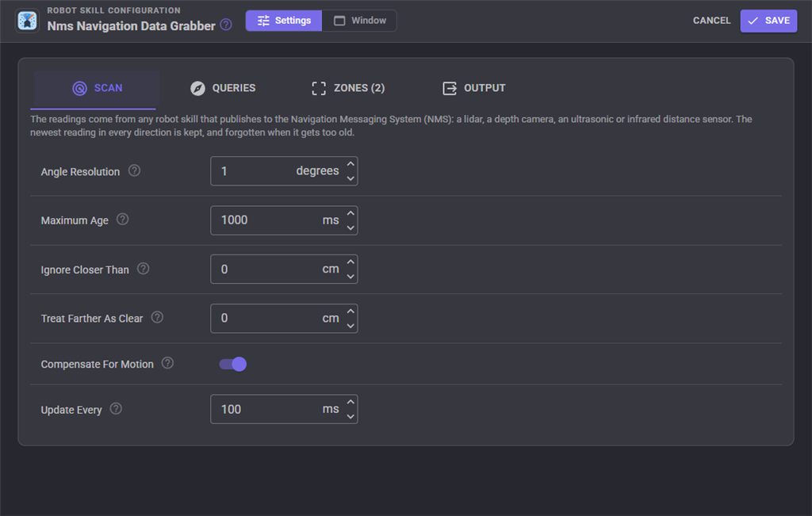Click the robot skill app icon

click(x=27, y=21)
